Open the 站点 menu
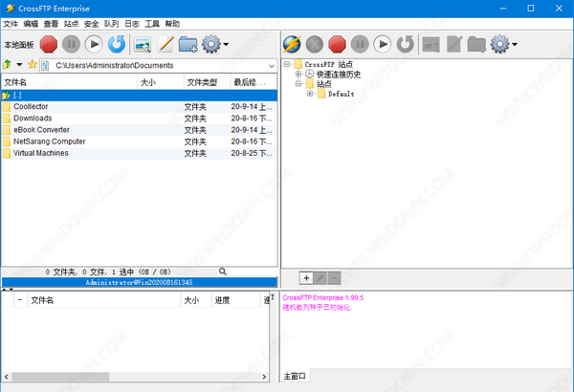574x392 pixels. (71, 23)
